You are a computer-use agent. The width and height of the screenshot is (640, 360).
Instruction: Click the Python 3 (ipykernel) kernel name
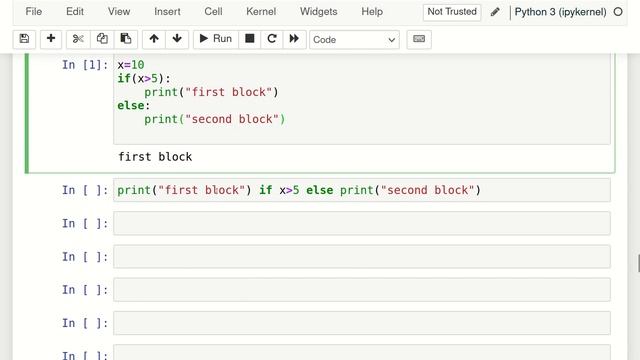(x=560, y=12)
